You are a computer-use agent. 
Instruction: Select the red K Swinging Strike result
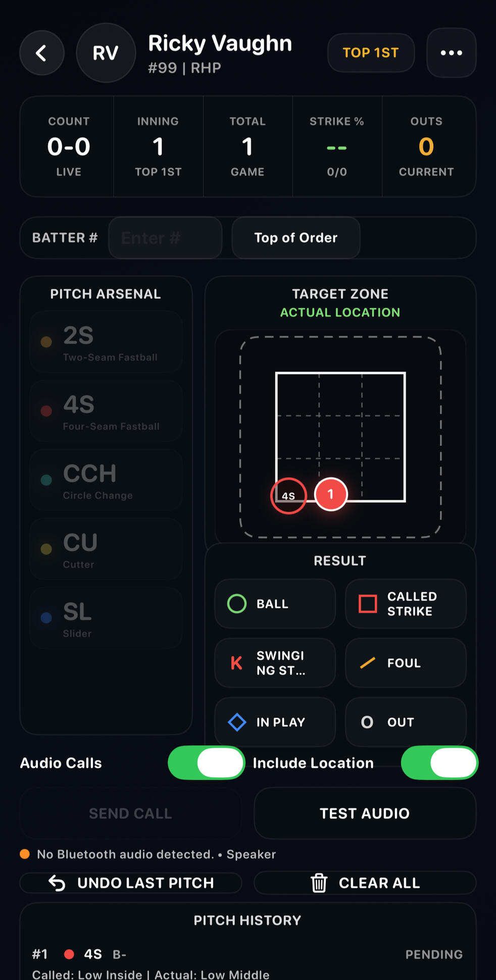coord(275,663)
